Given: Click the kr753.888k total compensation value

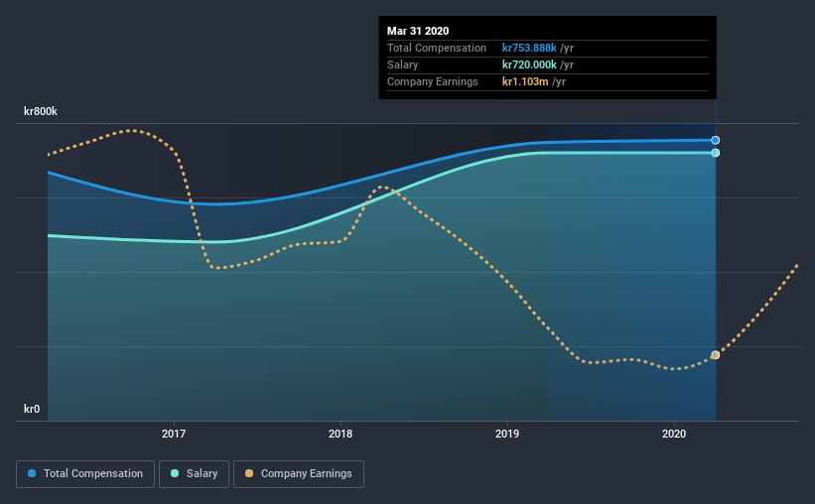Looking at the screenshot, I should 529,48.
